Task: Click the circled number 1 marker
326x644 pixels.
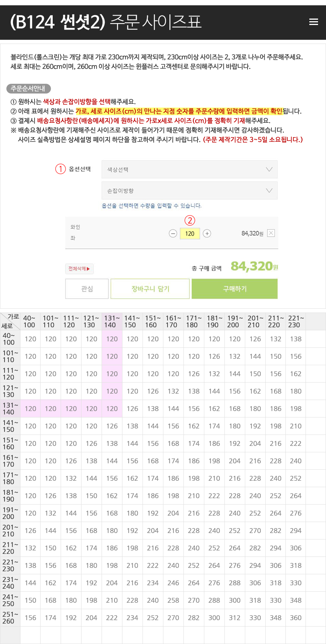Action: coord(61,169)
